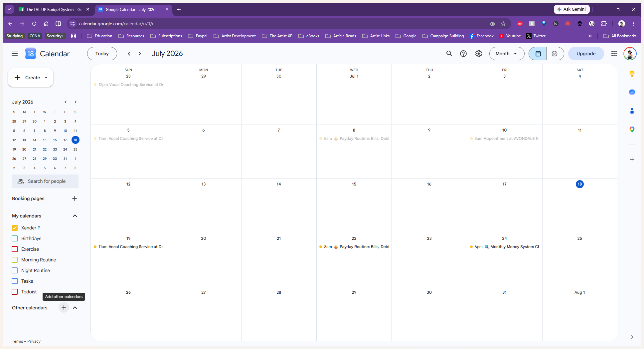Open the Google account avatar
644x349 pixels.
pos(630,54)
